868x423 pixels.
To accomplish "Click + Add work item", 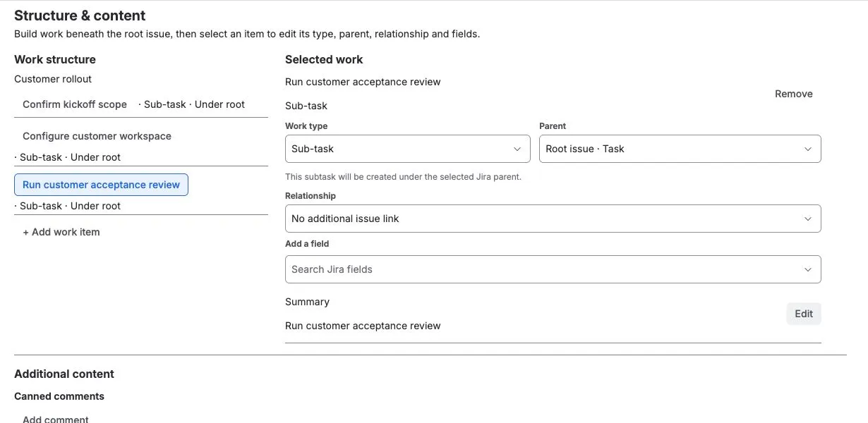I will tap(61, 232).
